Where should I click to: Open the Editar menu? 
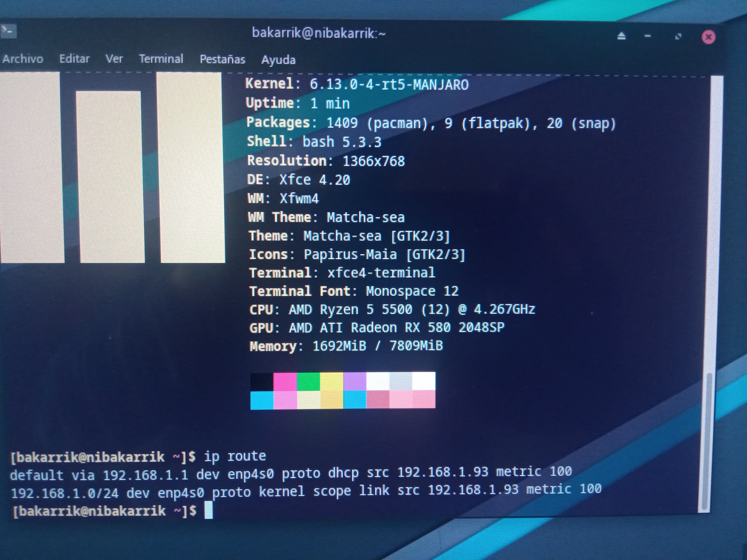point(74,59)
